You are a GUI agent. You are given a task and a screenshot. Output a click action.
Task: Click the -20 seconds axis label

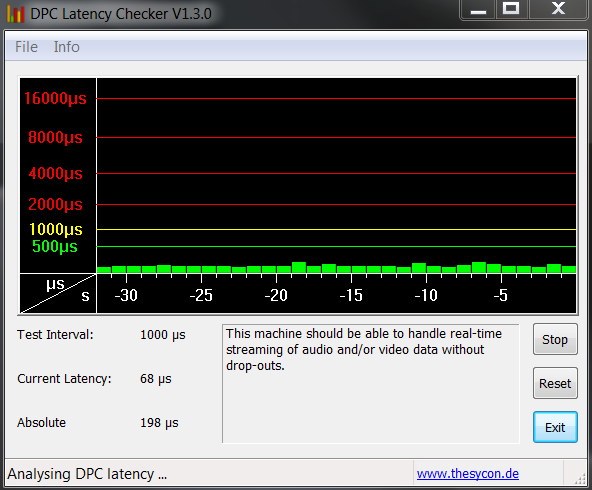point(276,295)
